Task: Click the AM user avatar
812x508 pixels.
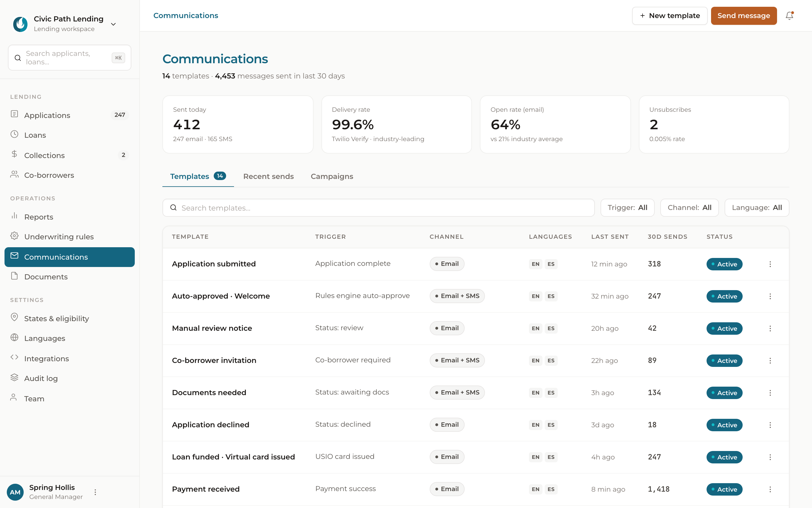Action: (x=15, y=492)
